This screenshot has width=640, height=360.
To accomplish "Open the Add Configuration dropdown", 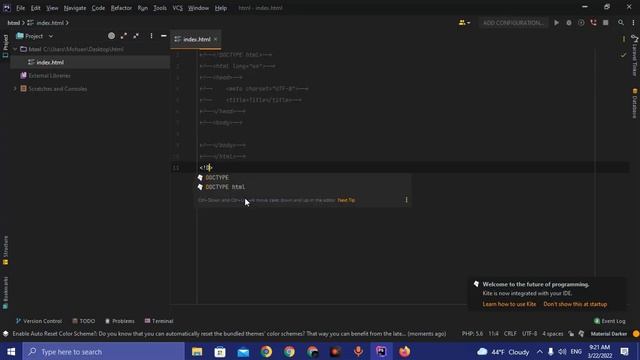I will click(x=513, y=23).
